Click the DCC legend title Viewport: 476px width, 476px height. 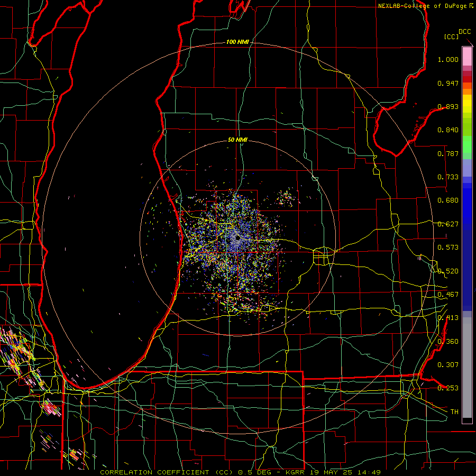(465, 32)
